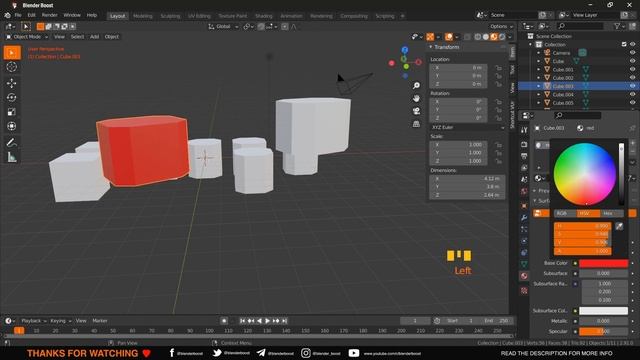Select the Transform tool

pos(11,126)
